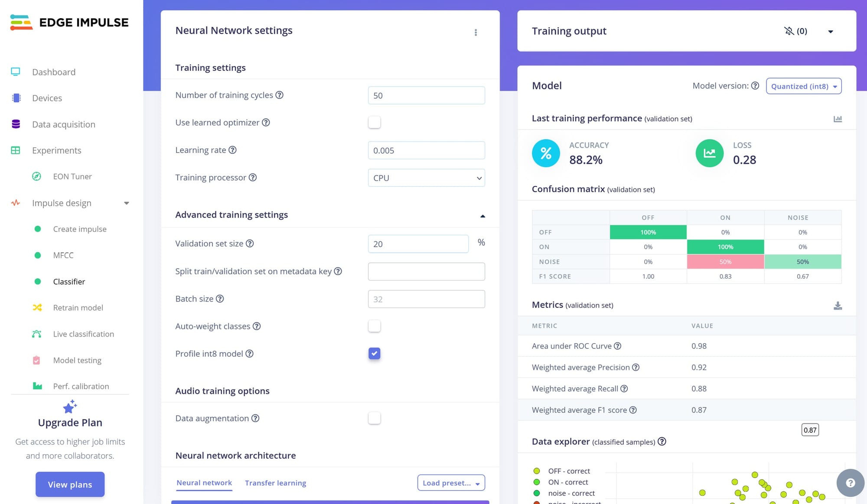Click the Batch size input field
This screenshot has width=867, height=504.
tap(427, 299)
